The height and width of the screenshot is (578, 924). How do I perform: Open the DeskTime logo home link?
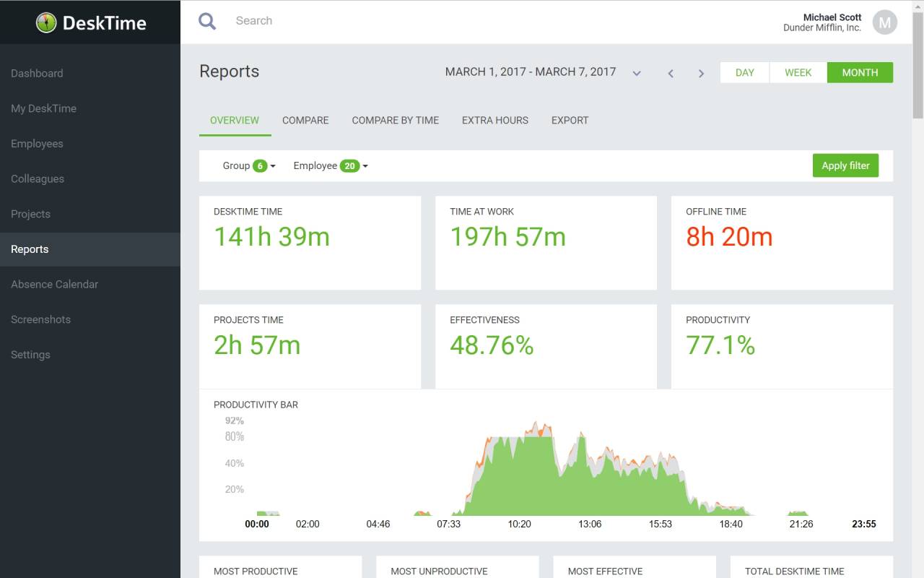coord(91,22)
